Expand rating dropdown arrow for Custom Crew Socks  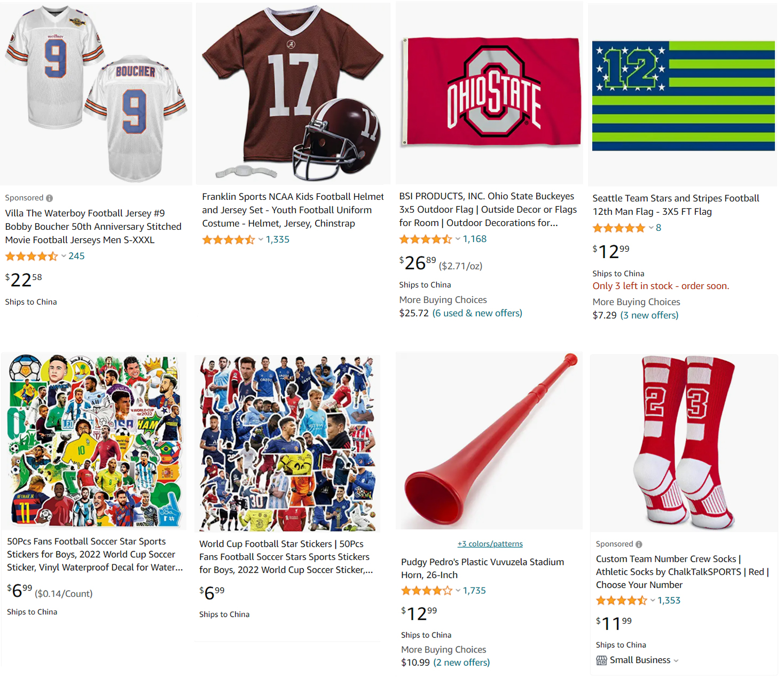tap(653, 601)
